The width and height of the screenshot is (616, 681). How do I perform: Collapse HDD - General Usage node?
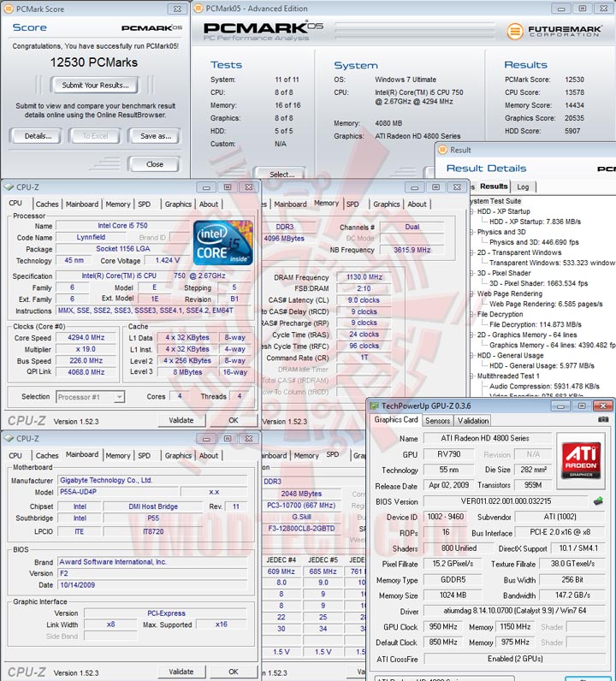coord(471,355)
